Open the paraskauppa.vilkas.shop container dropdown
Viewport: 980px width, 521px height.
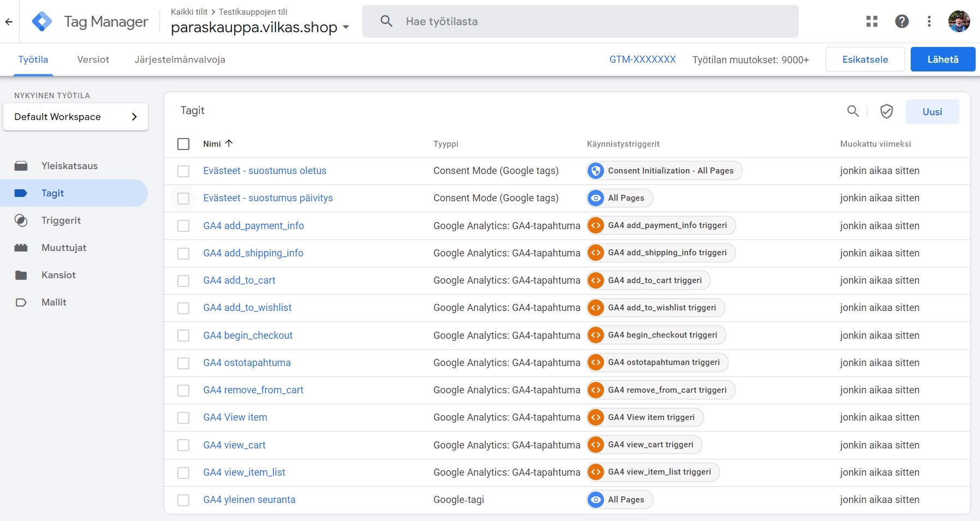260,27
